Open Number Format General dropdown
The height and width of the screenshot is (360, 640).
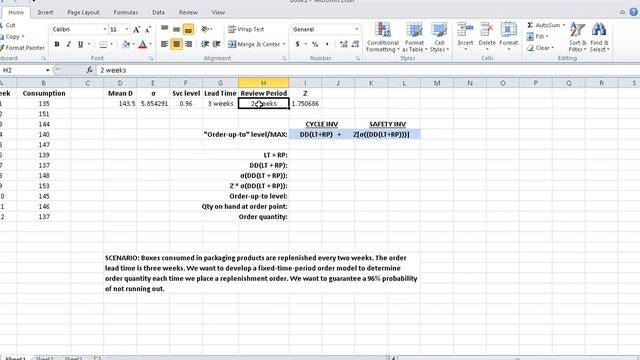tap(356, 29)
